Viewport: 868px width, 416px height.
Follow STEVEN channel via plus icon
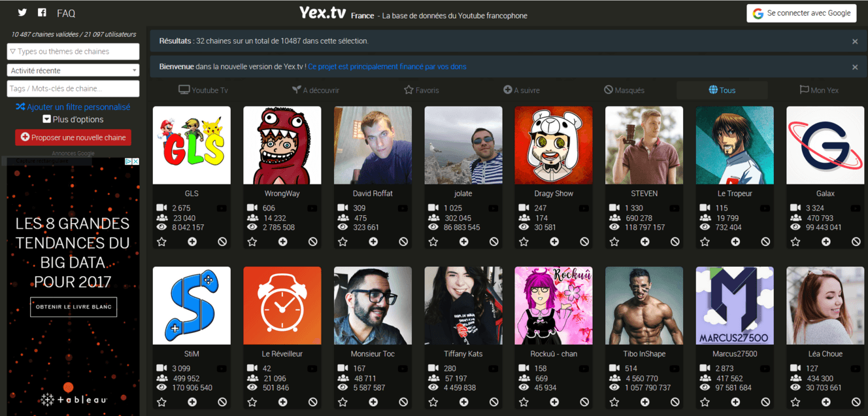tap(645, 242)
